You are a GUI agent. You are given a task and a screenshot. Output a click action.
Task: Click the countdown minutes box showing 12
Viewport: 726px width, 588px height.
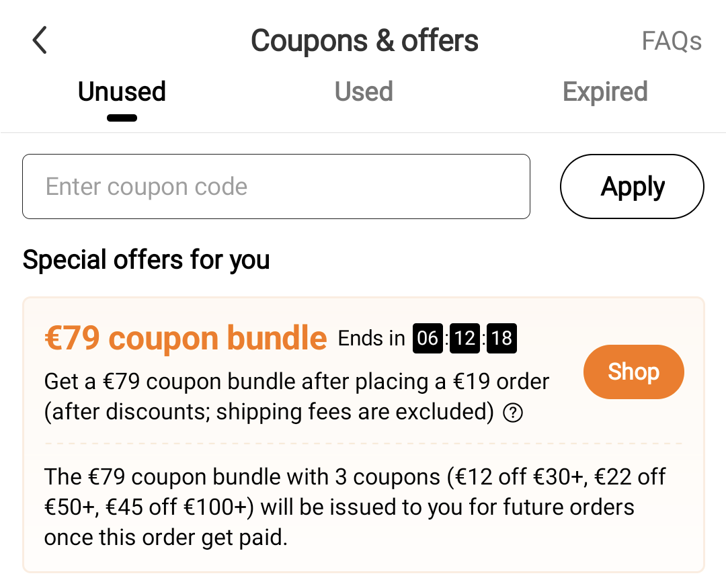(x=465, y=339)
